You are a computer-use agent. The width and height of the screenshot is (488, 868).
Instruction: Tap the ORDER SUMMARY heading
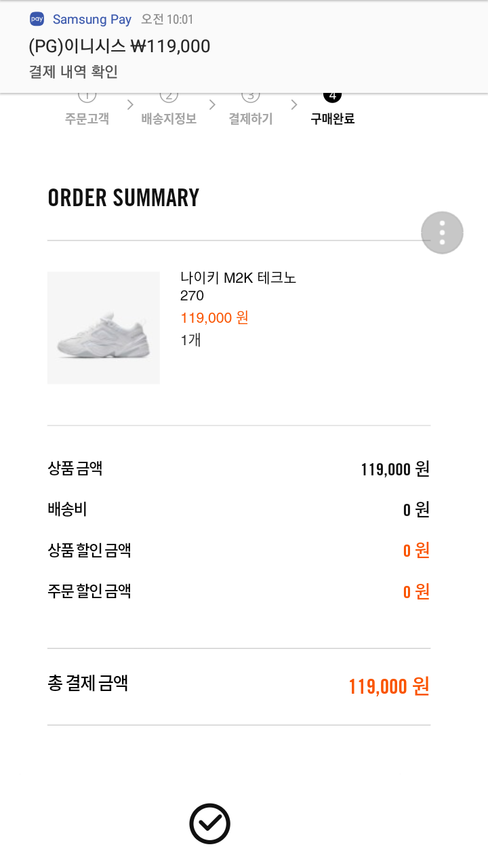(123, 197)
